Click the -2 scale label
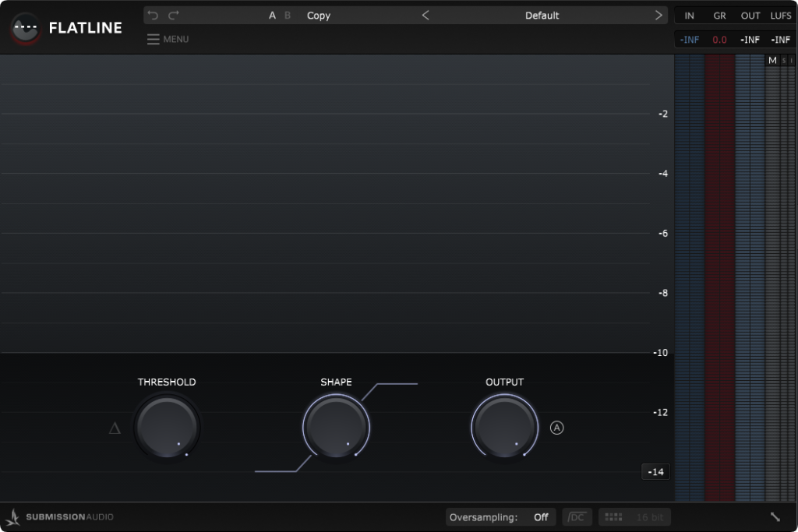 662,114
